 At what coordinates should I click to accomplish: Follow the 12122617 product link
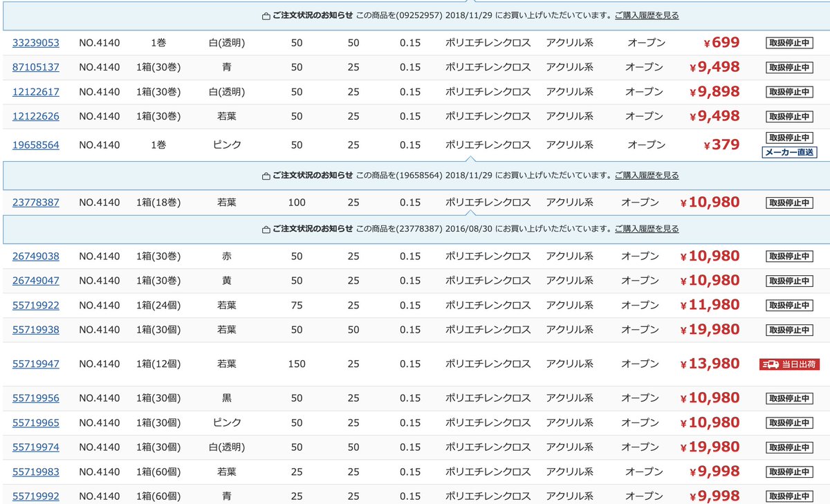(36, 92)
